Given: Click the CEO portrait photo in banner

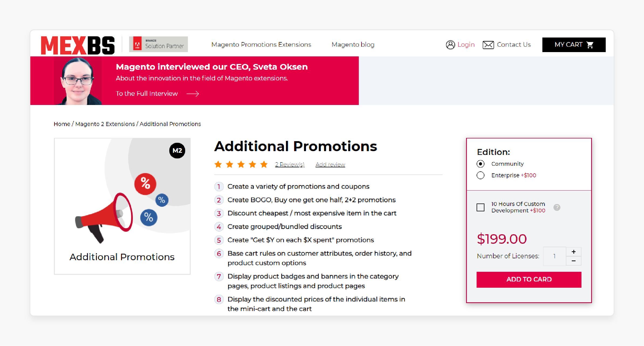Looking at the screenshot, I should (x=78, y=81).
